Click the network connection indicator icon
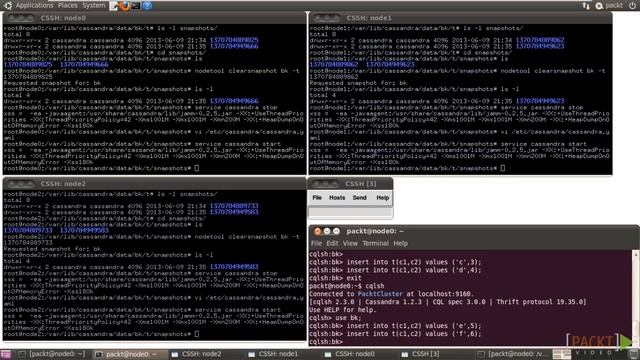Image resolution: width=640 pixels, height=360 pixels. [x=586, y=6]
